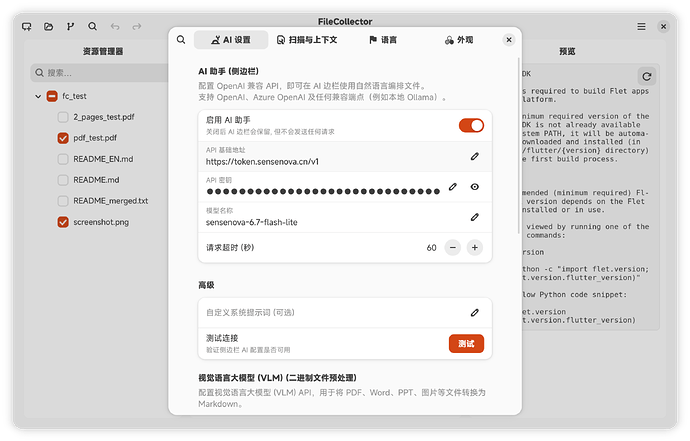The image size is (690, 441).
Task: Select the pdf_test.pdf file name
Action: [95, 138]
